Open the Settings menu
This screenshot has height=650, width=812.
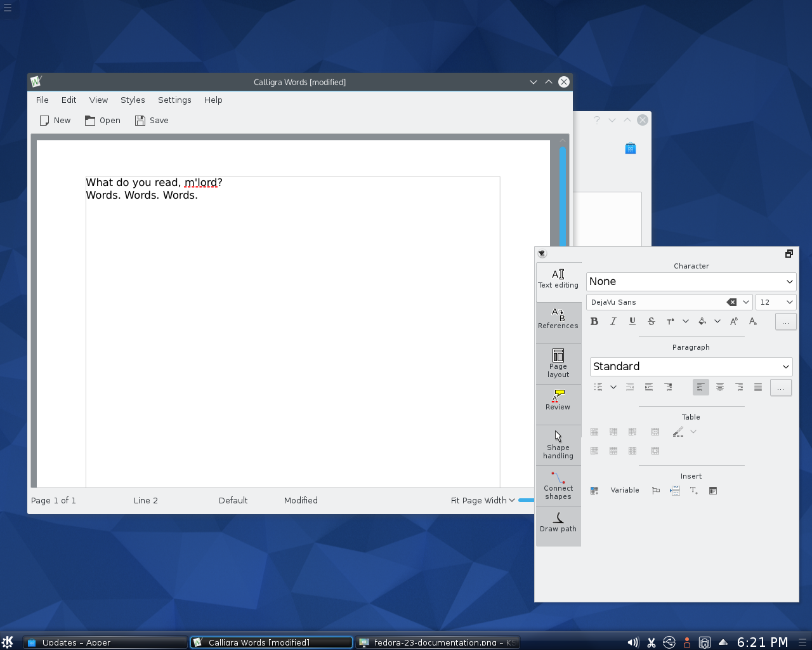click(174, 100)
